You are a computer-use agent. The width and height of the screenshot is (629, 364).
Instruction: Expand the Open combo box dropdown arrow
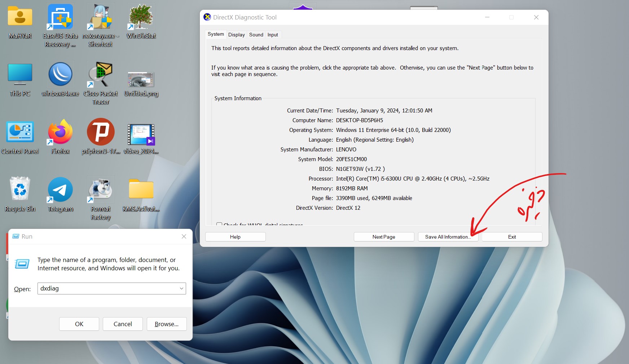[181, 288]
